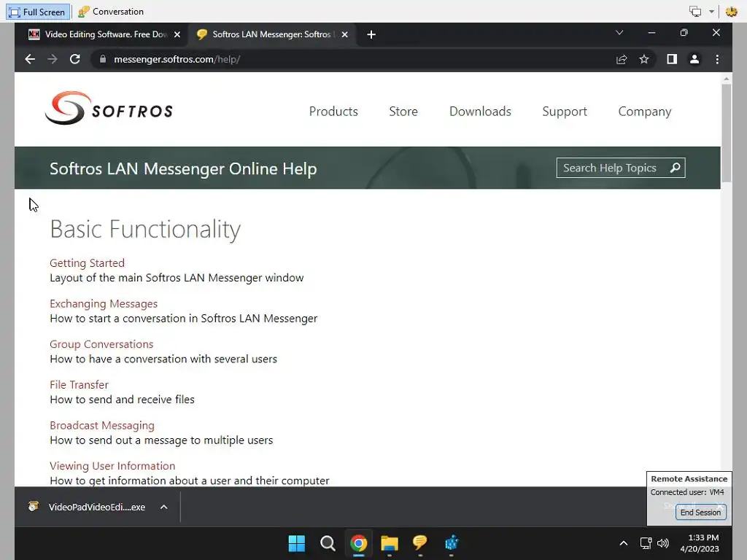
Task: Open the Products menu
Action: (333, 112)
